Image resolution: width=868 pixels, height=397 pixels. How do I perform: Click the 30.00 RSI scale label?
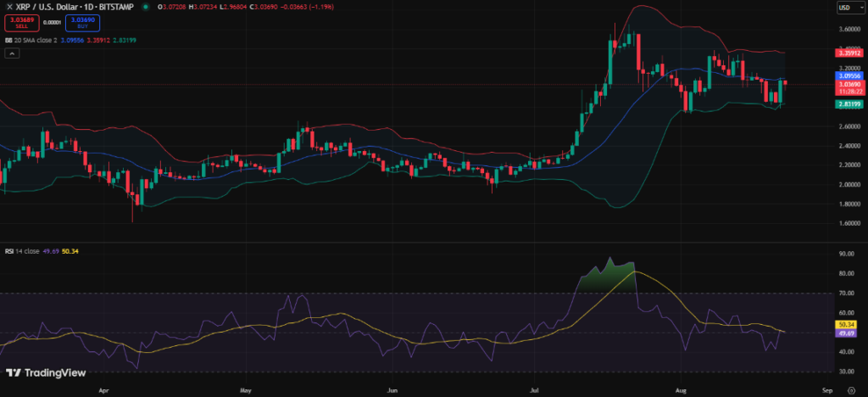(845, 371)
